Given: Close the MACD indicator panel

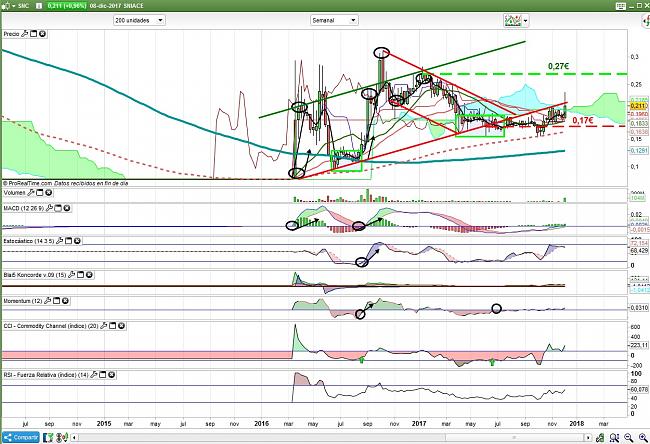Looking at the screenshot, I should click(x=67, y=208).
